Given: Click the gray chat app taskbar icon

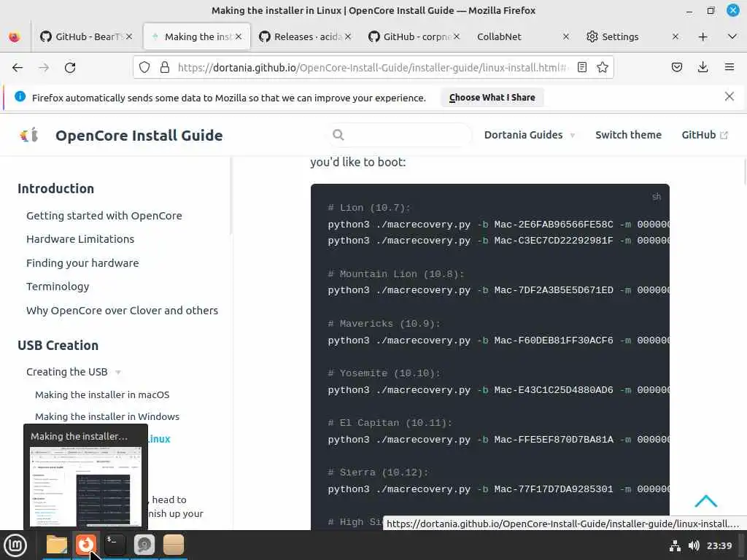Looking at the screenshot, I should point(144,545).
